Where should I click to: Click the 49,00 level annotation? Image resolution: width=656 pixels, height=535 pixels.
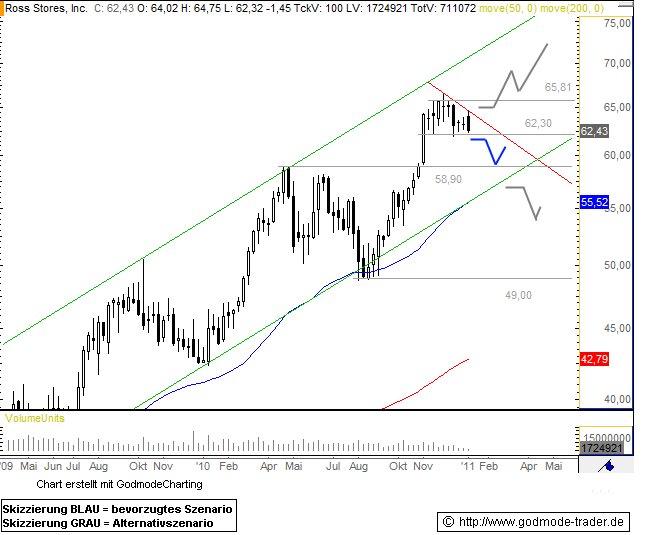click(x=518, y=295)
